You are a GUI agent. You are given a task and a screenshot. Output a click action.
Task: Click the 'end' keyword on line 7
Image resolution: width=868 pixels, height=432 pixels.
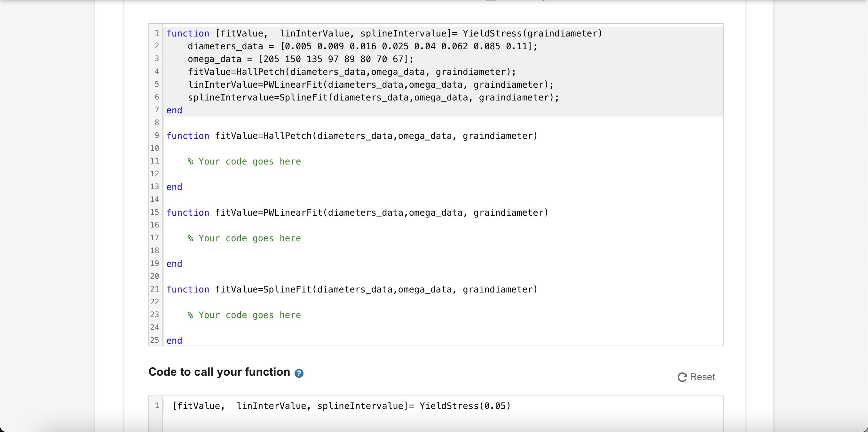click(x=174, y=110)
